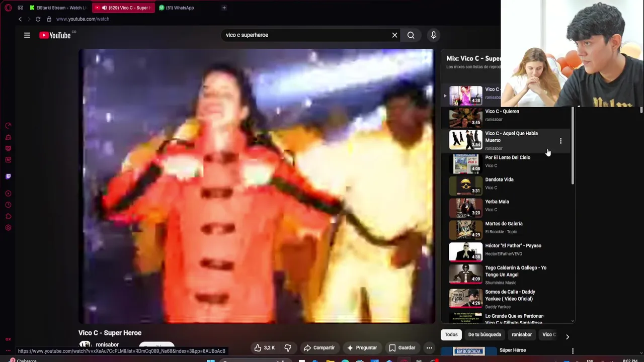This screenshot has width=644, height=362.
Task: Run search with magnifier button
Action: [411, 35]
